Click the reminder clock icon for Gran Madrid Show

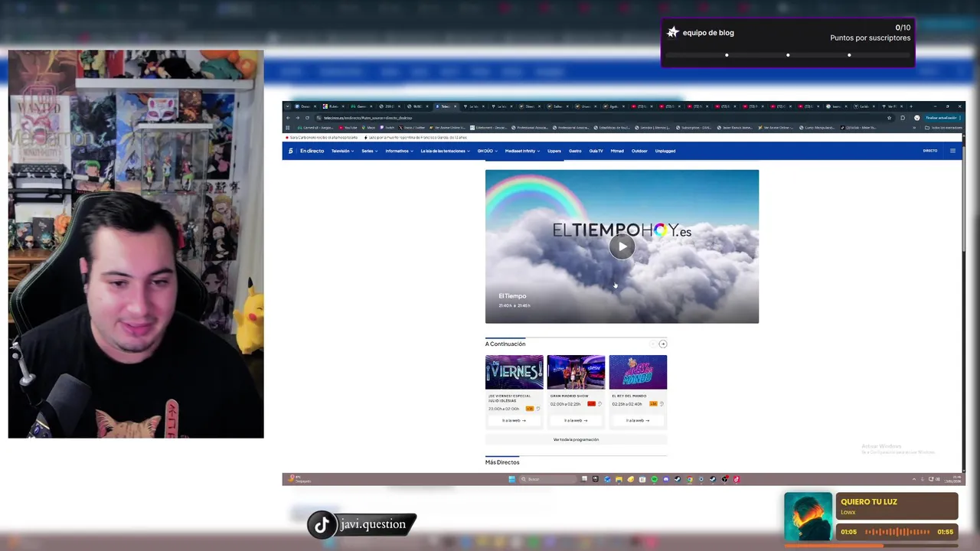[599, 404]
